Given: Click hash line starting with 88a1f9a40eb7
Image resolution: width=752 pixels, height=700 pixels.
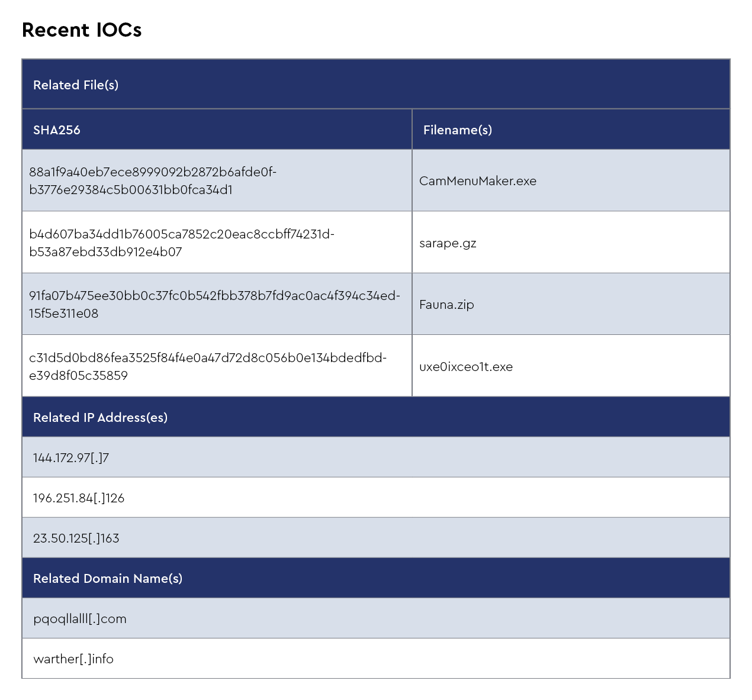Looking at the screenshot, I should coord(153,172).
